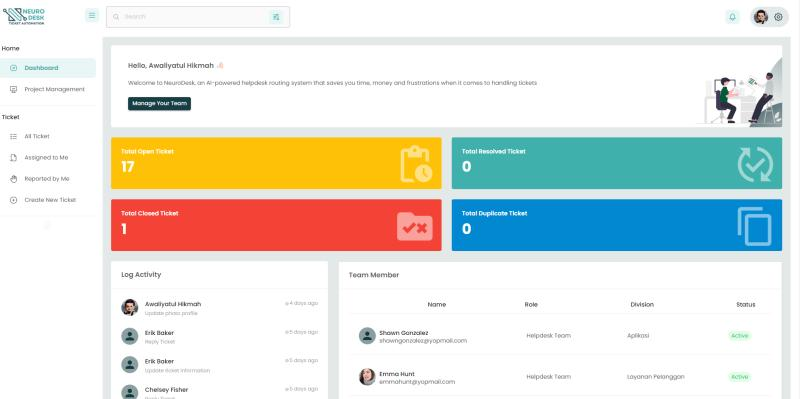The height and width of the screenshot is (399, 800).
Task: Click Shawn Gonzalez's avatar in Team Member
Action: tap(367, 336)
